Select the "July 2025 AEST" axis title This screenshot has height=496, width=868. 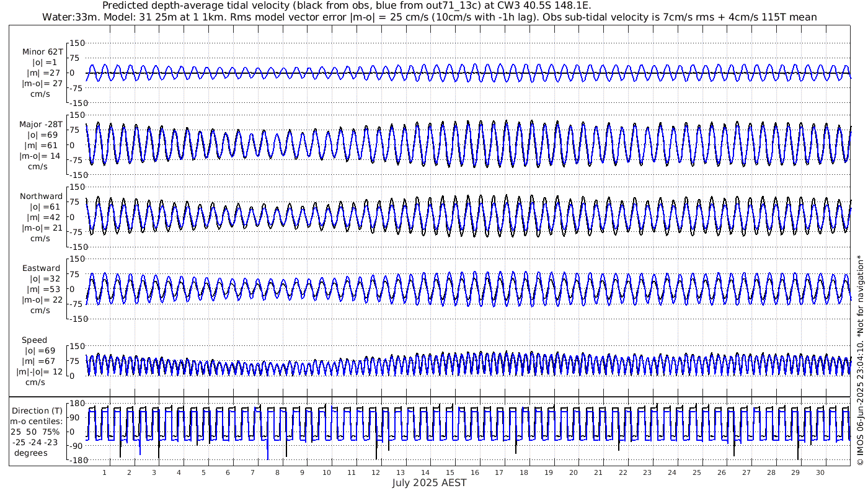pos(429,482)
